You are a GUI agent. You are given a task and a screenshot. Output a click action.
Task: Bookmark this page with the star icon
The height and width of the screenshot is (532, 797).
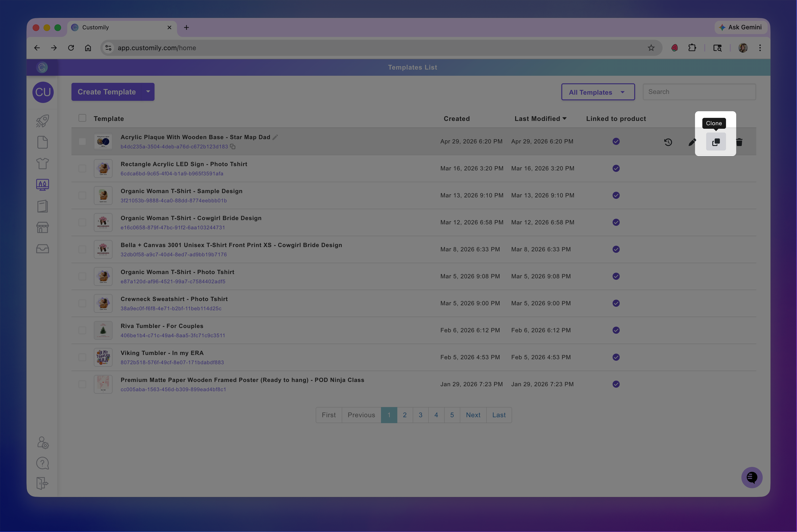(x=651, y=48)
